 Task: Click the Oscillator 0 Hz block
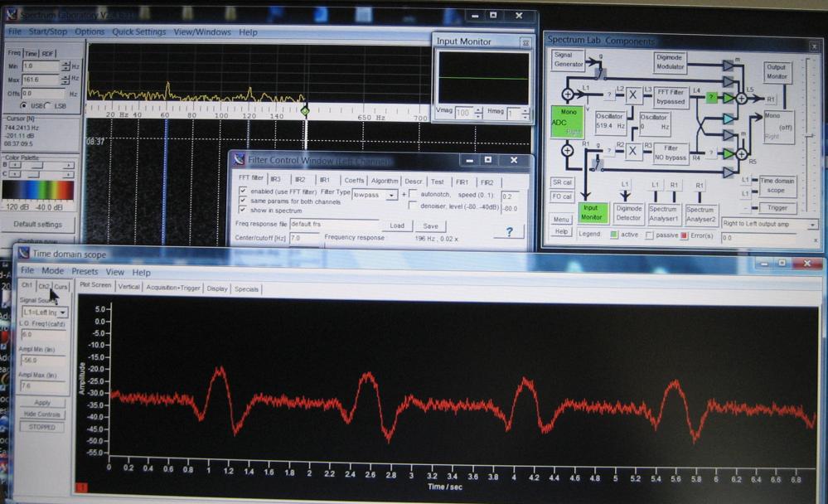click(x=655, y=123)
